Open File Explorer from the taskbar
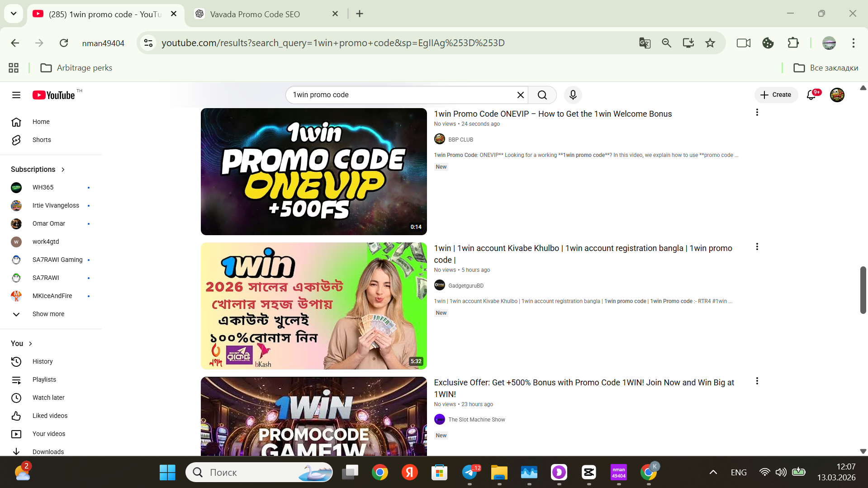The width and height of the screenshot is (868, 488). (499, 472)
